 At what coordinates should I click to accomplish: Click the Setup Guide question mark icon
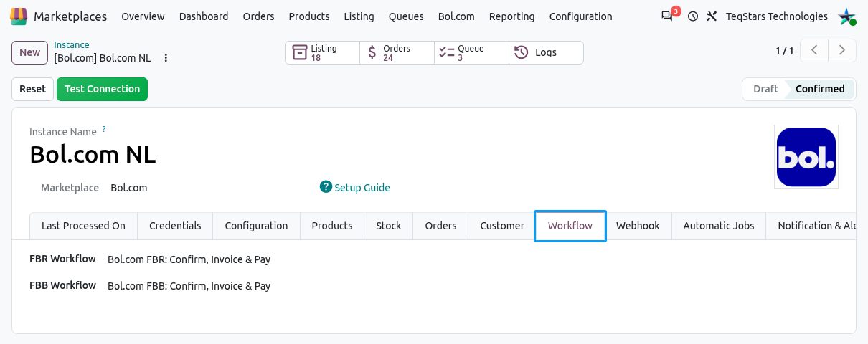click(326, 187)
